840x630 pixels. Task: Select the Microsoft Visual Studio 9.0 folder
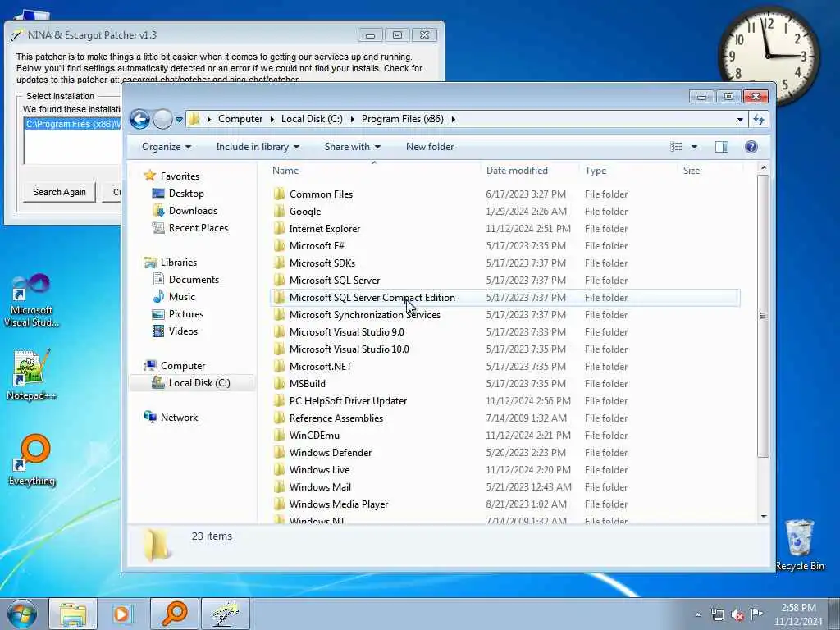347,332
